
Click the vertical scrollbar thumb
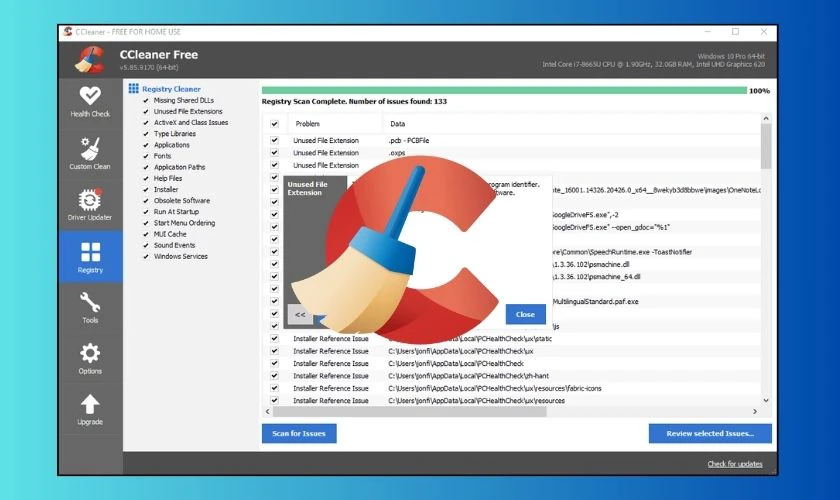[766, 146]
